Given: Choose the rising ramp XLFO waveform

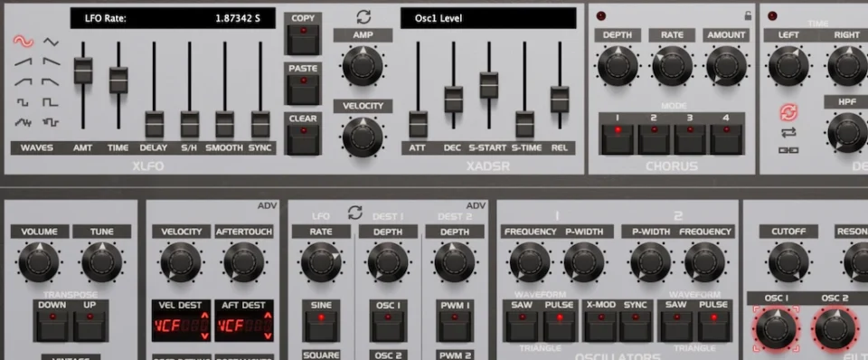Looking at the screenshot, I should click(24, 62).
